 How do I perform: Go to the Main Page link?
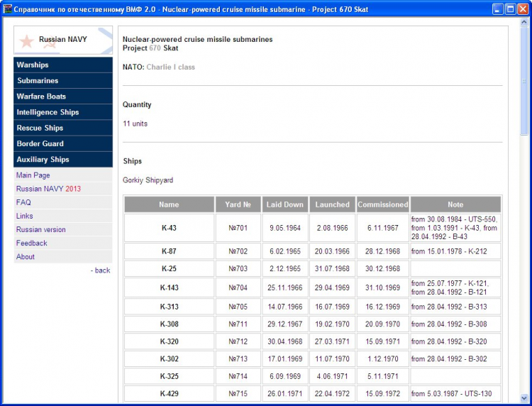(x=33, y=175)
